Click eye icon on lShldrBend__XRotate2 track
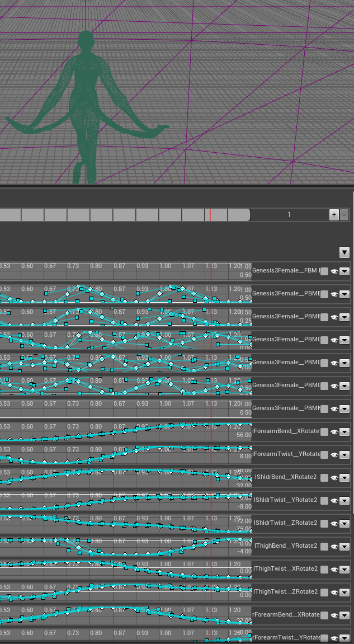The width and height of the screenshot is (354, 644). tap(334, 478)
